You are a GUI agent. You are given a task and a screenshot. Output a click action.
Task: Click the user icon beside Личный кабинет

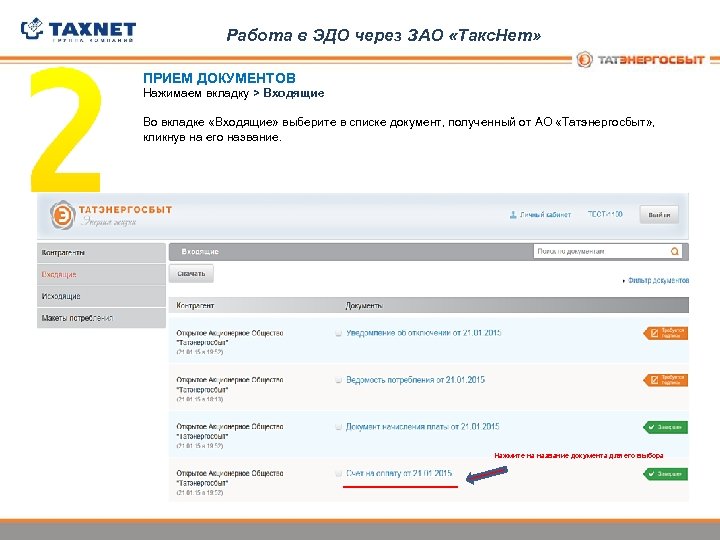coord(513,214)
